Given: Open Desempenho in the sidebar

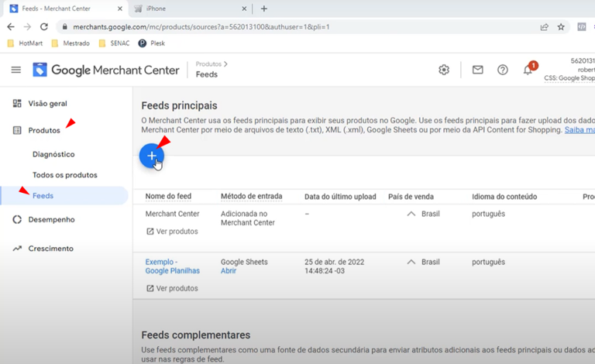Looking at the screenshot, I should tap(51, 219).
